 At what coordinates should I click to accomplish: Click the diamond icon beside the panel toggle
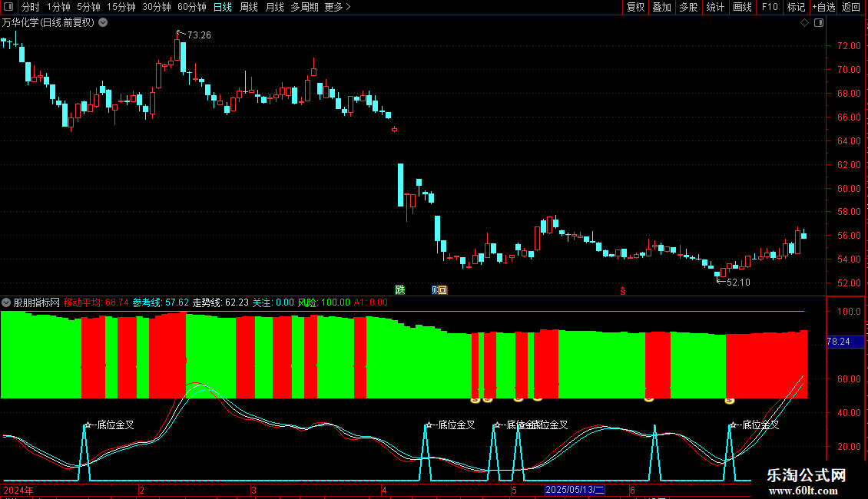point(804,23)
